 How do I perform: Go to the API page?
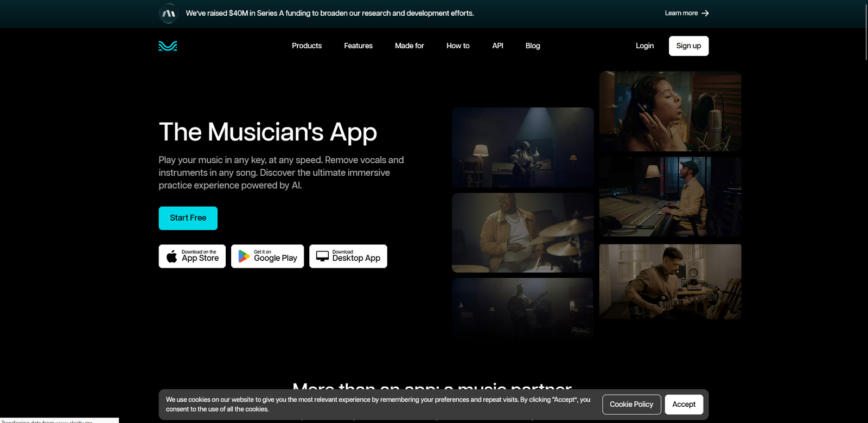click(x=497, y=46)
